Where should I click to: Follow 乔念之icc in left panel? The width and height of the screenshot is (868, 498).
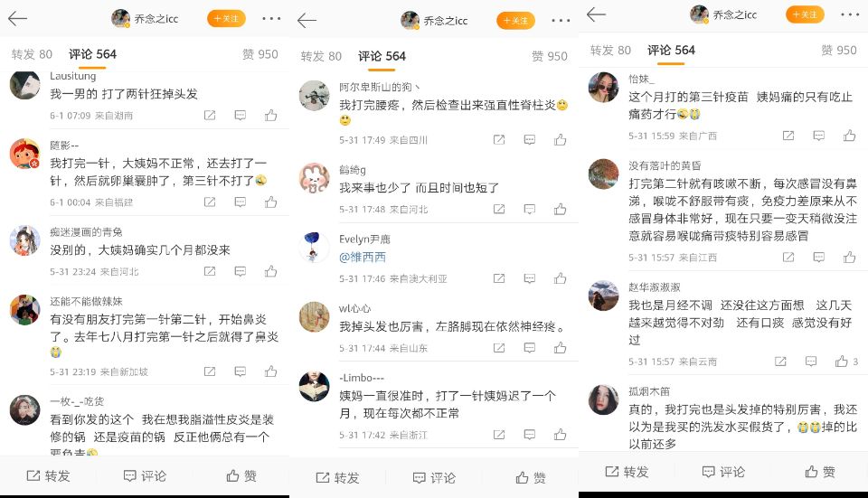point(226,18)
